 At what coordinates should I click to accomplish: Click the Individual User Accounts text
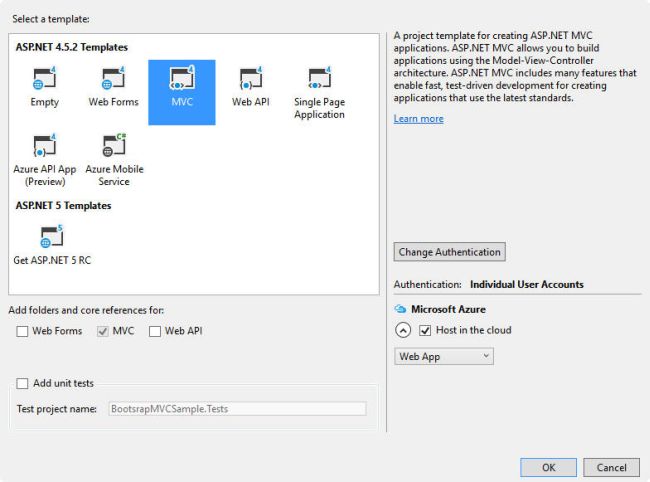[526, 284]
